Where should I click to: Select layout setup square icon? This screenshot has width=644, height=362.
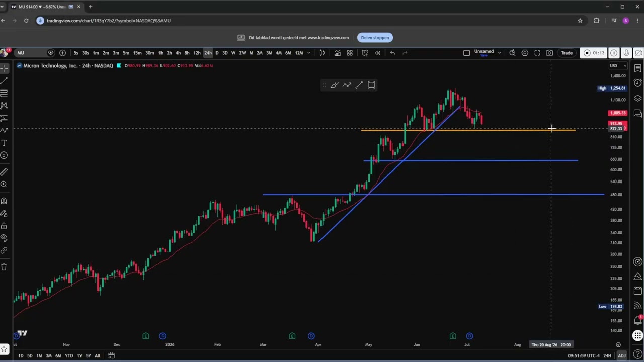(x=466, y=53)
